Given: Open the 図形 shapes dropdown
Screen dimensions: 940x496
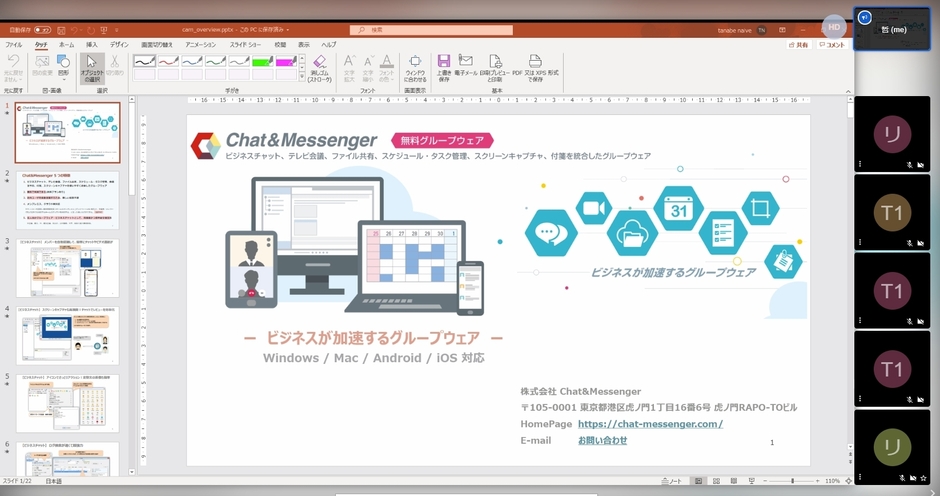Looking at the screenshot, I should 64,66.
